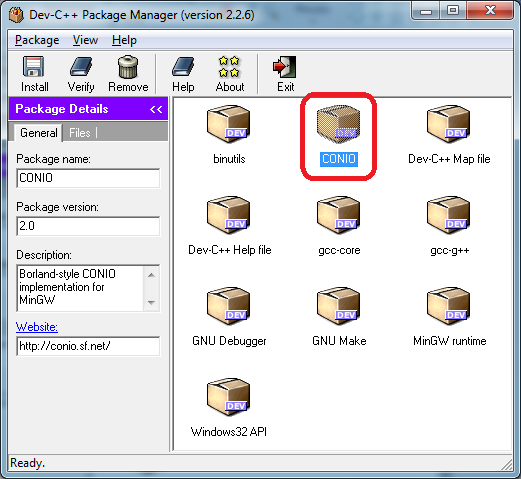
Task: Select the Dev-C++ Help file package
Action: click(x=230, y=225)
